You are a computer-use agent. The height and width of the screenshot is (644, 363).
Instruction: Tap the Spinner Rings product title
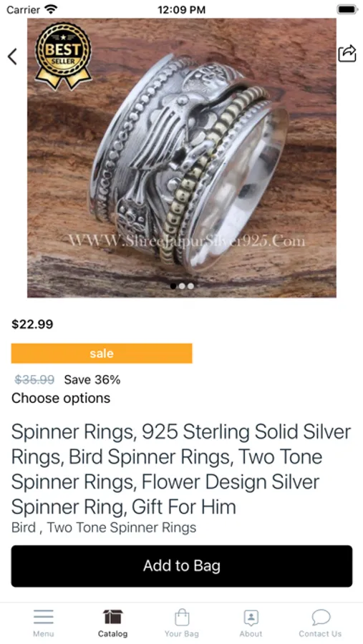click(x=181, y=469)
